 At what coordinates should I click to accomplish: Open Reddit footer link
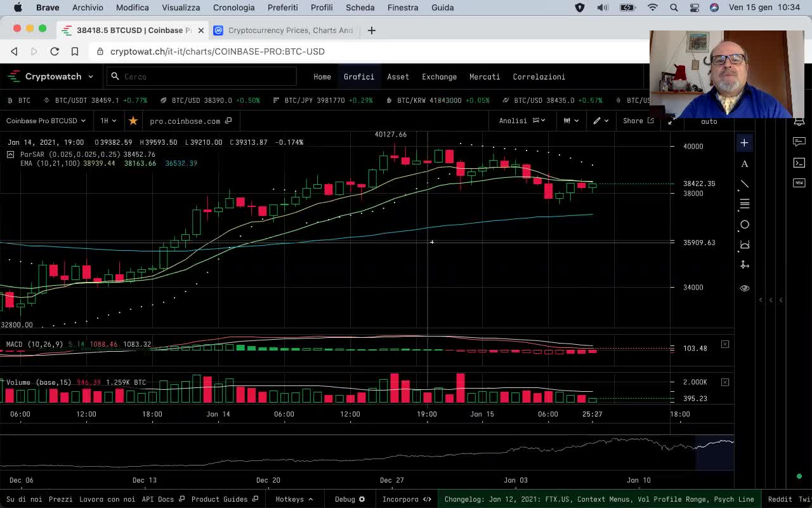point(780,499)
